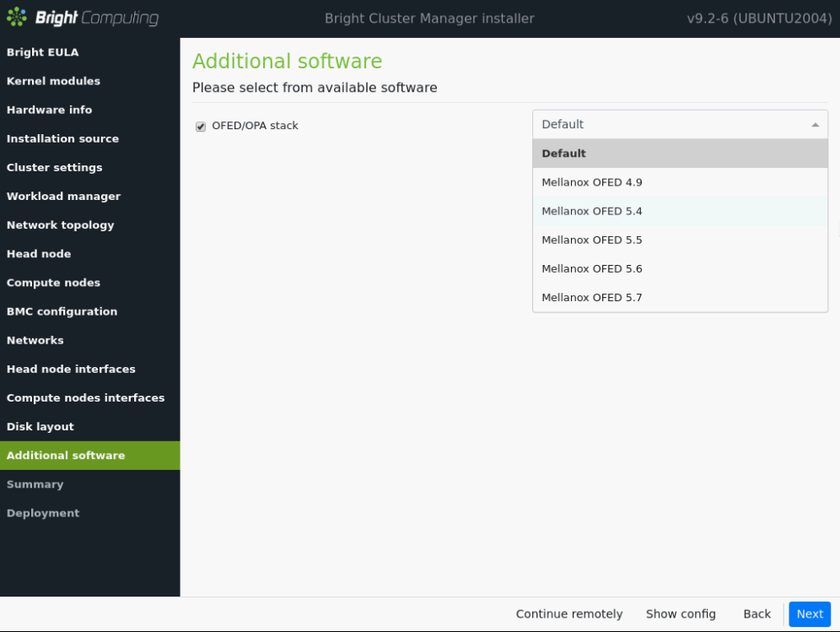The image size is (840, 632).
Task: Select Compute nodes step in sidebar
Action: click(x=90, y=283)
